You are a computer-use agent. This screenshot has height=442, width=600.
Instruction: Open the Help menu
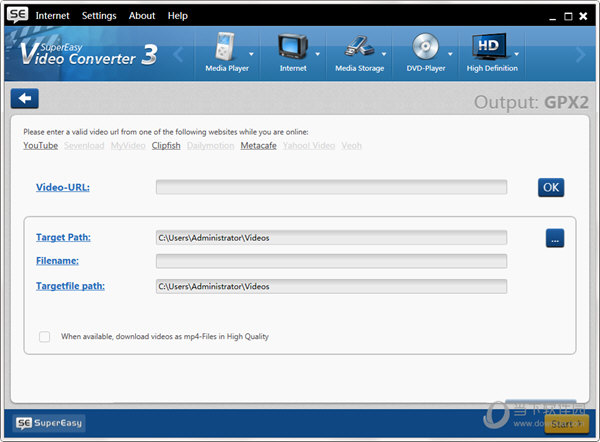(178, 16)
